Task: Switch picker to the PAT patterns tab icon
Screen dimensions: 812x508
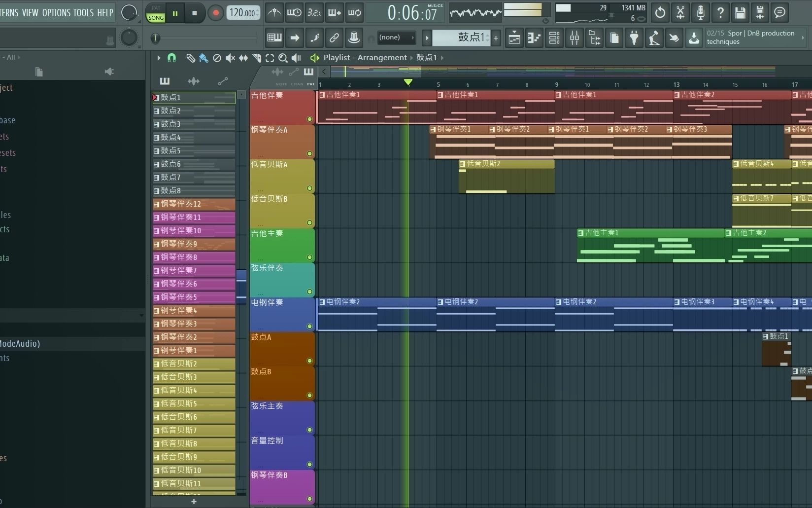Action: (x=165, y=81)
